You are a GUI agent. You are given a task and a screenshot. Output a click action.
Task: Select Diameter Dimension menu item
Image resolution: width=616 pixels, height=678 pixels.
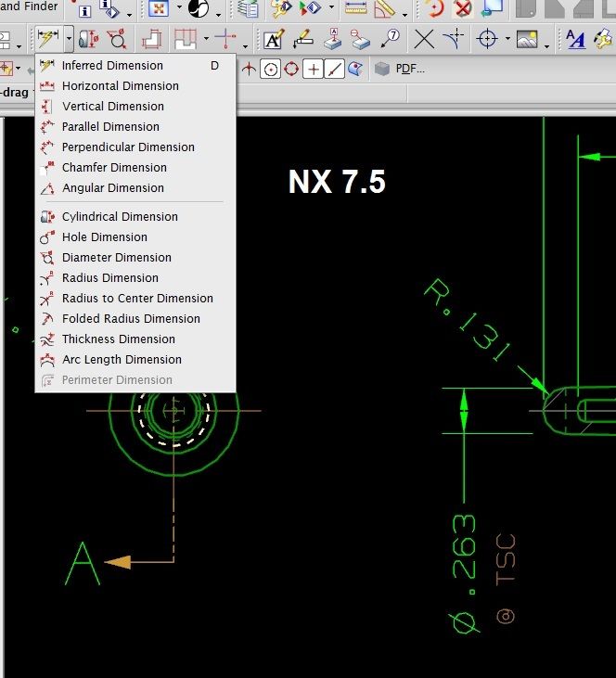(x=135, y=257)
